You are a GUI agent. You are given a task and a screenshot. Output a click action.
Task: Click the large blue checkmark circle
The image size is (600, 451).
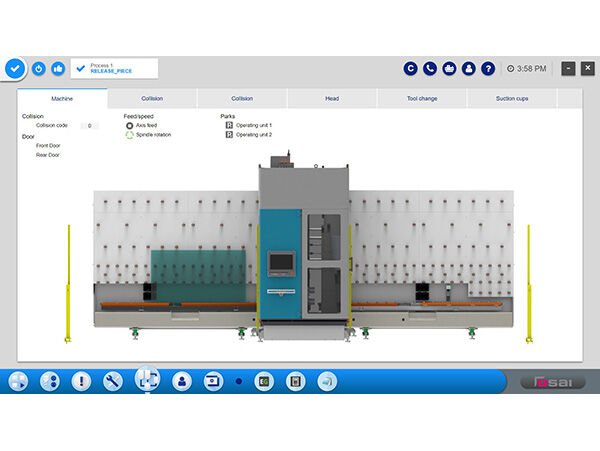click(15, 68)
